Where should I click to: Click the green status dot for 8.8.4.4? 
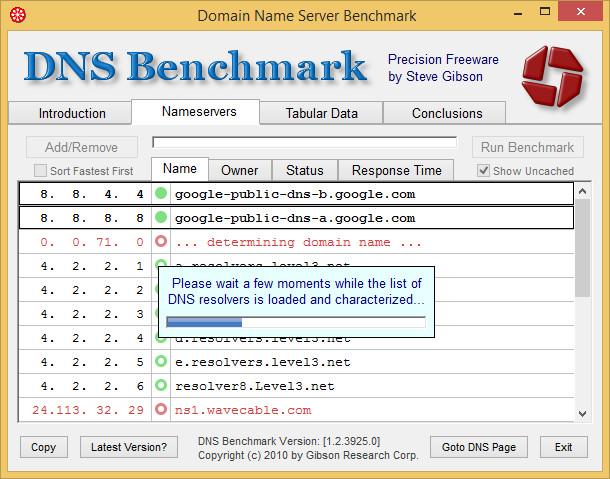click(161, 193)
